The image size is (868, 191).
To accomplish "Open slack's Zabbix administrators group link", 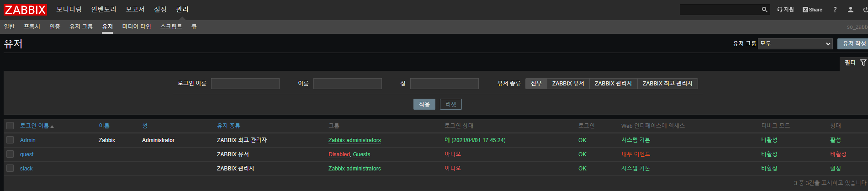I will (355, 169).
